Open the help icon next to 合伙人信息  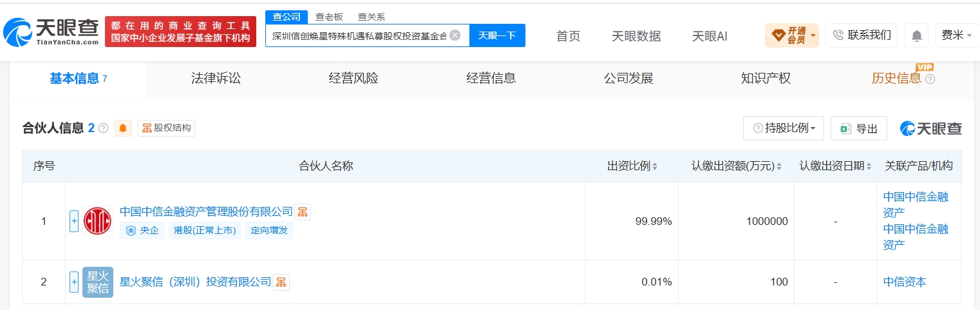[103, 128]
